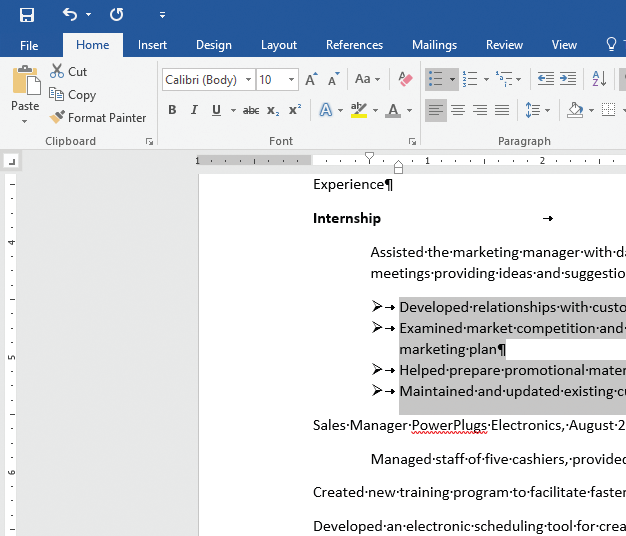The width and height of the screenshot is (626, 536).
Task: Open the bullet library dropdown arrow
Action: coord(452,79)
